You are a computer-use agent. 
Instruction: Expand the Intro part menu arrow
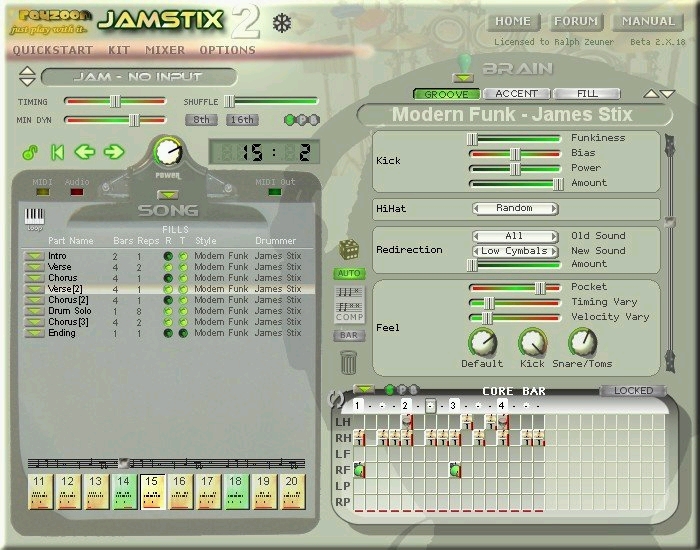point(34,256)
